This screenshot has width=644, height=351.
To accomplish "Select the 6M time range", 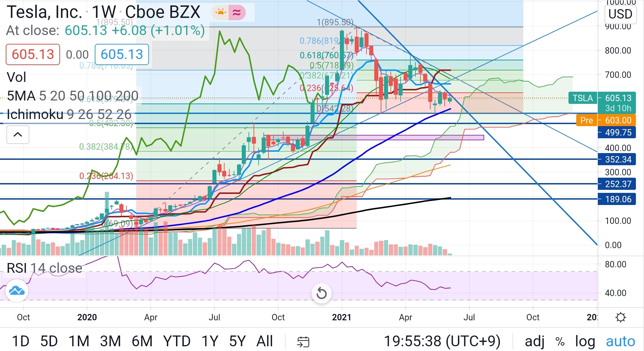I will [x=142, y=341].
